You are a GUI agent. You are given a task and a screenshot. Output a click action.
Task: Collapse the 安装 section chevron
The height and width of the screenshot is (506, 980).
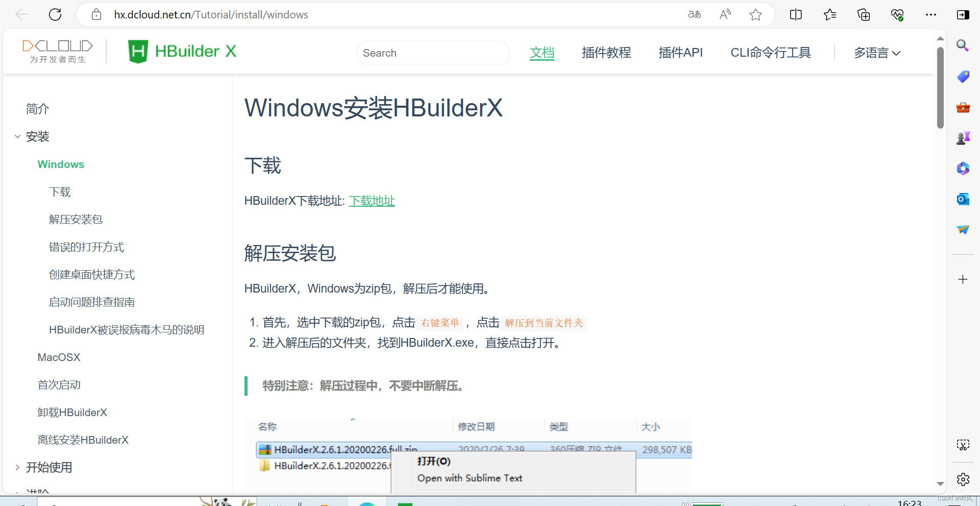pyautogui.click(x=17, y=136)
